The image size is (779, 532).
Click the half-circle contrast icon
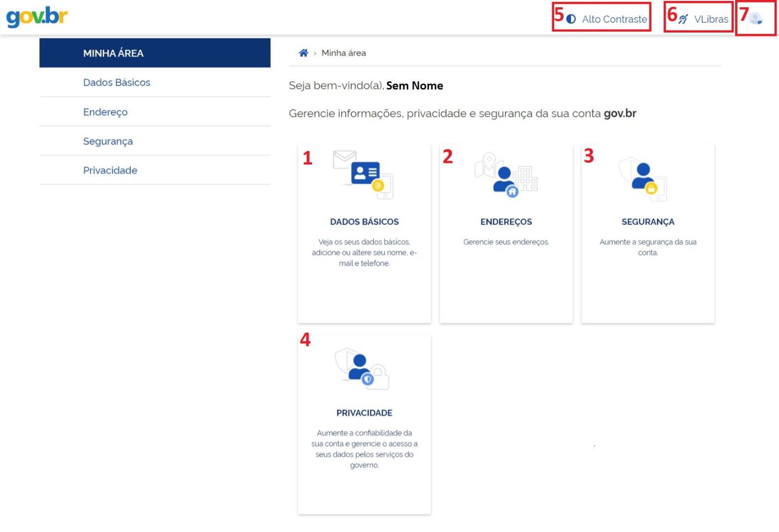tap(571, 19)
